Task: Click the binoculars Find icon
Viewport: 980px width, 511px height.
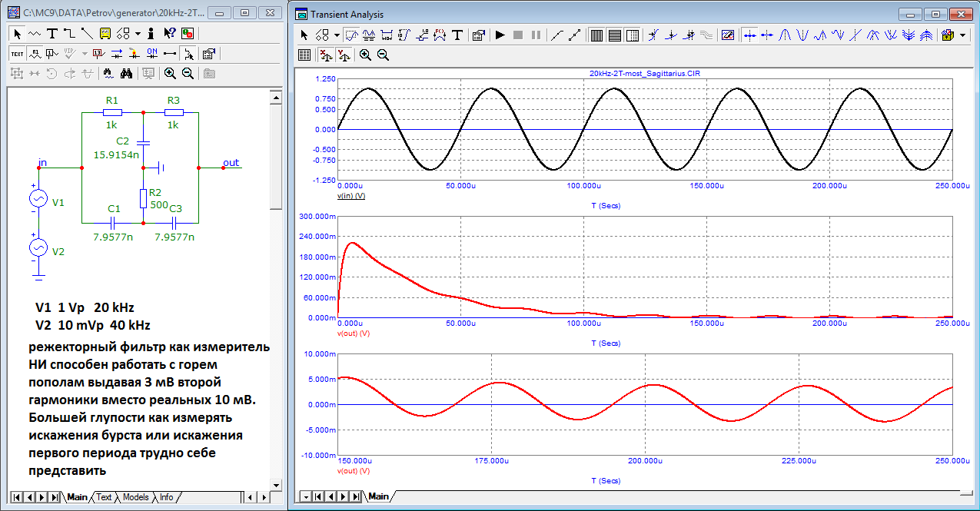Action: point(127,73)
